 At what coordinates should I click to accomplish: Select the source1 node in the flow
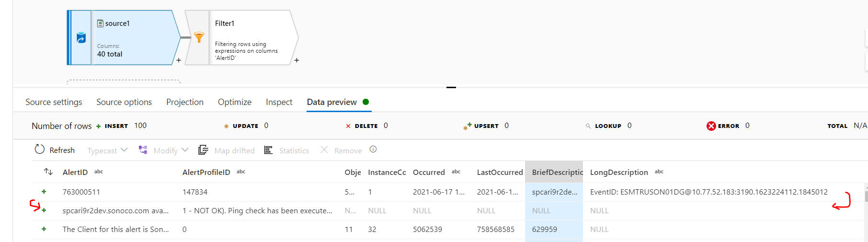pos(124,37)
